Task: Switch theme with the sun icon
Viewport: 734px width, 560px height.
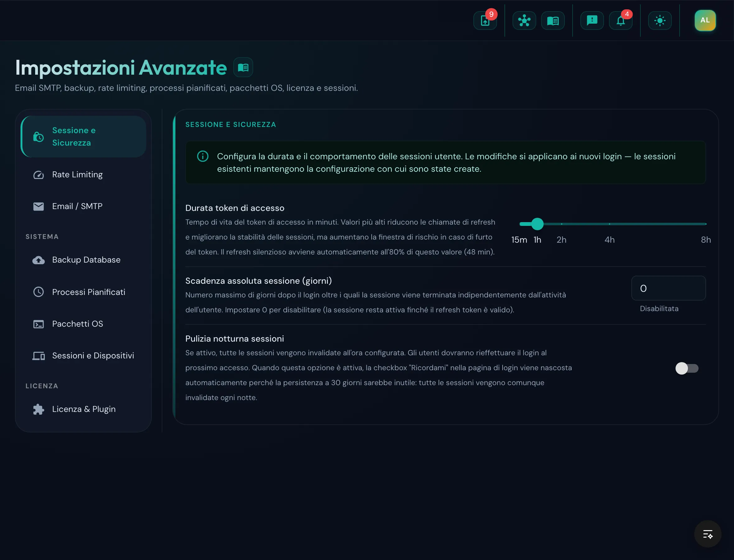Action: pyautogui.click(x=660, y=21)
